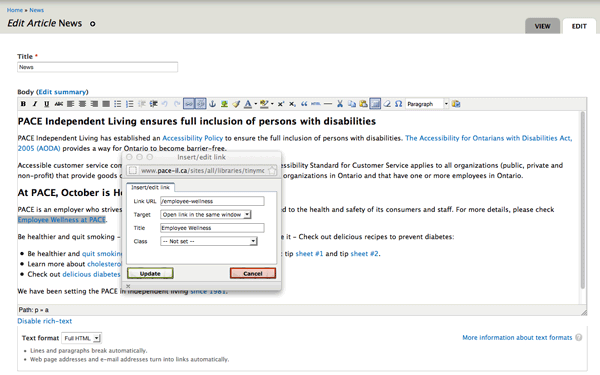Click the News breadcrumb link
Image resolution: width=600 pixels, height=375 pixels.
coord(37,10)
